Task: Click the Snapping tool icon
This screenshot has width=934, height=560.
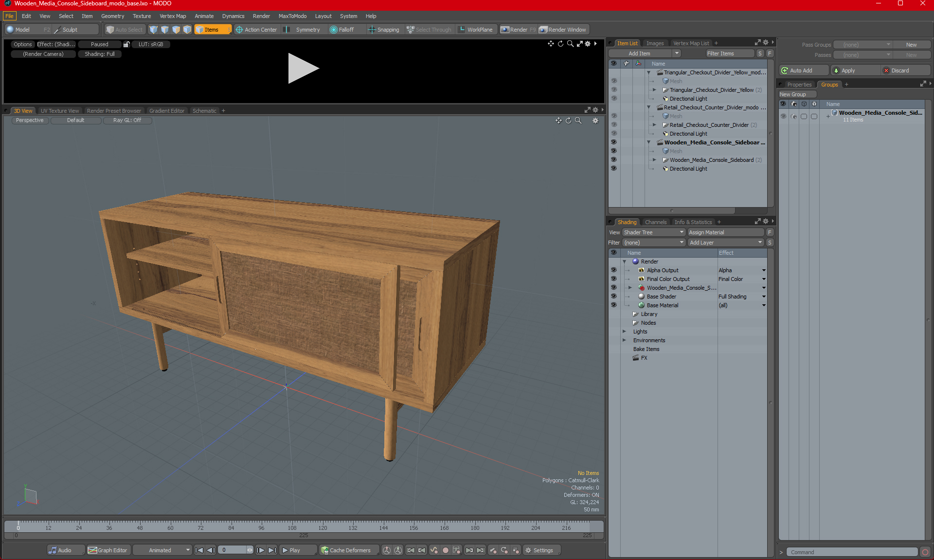Action: (372, 30)
